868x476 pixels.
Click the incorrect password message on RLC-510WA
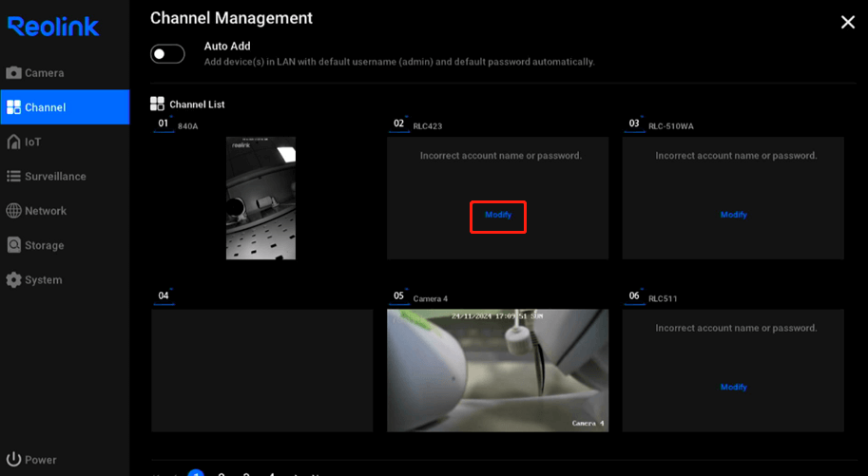736,156
